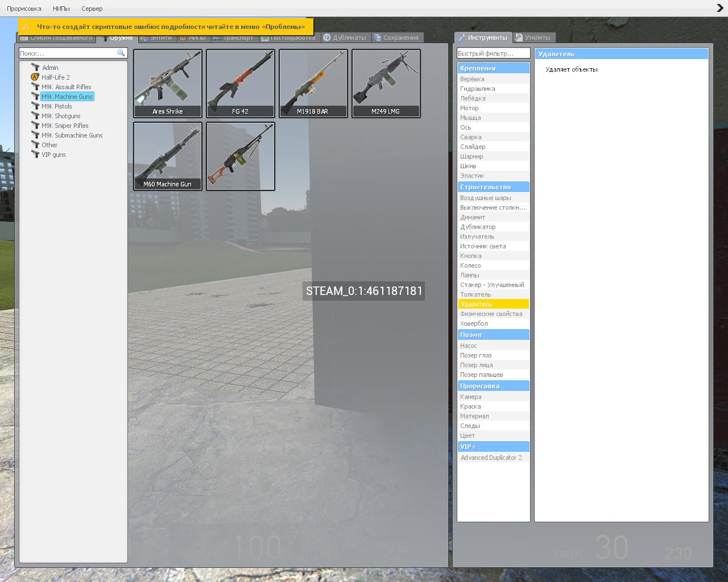Collapse the Позинг tool category
Viewport: 728px width, 582px height.
[x=494, y=335]
